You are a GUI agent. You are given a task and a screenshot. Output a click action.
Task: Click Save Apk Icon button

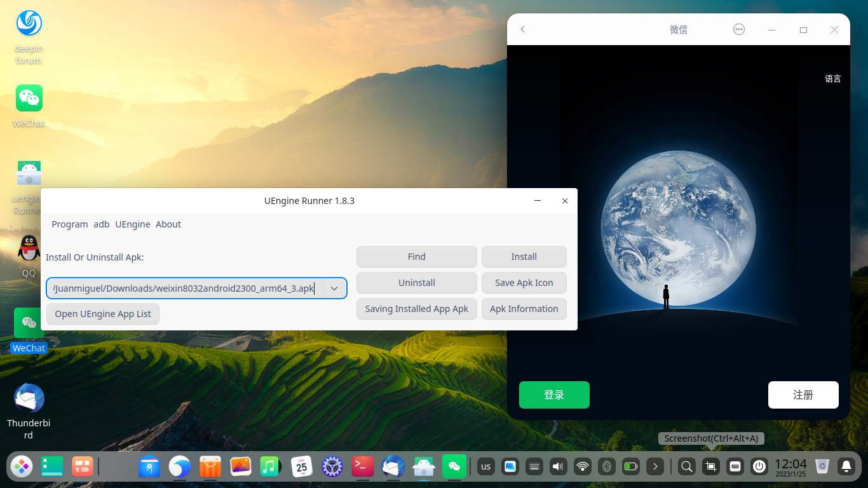[524, 283]
